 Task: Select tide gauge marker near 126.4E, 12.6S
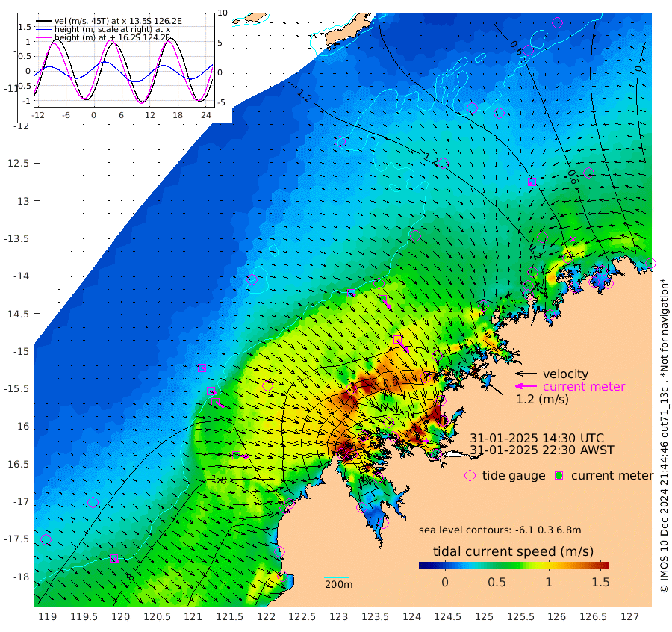click(589, 173)
